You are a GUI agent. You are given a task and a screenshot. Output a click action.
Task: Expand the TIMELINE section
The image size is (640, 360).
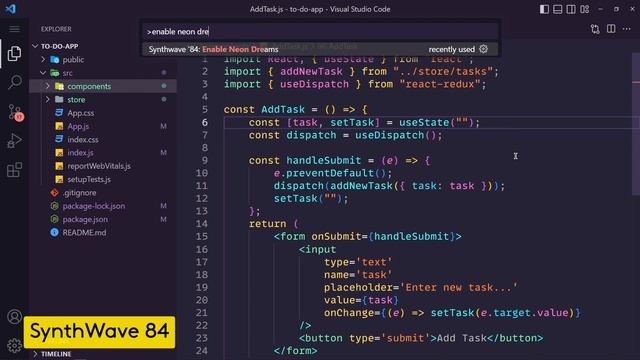(x=35, y=354)
